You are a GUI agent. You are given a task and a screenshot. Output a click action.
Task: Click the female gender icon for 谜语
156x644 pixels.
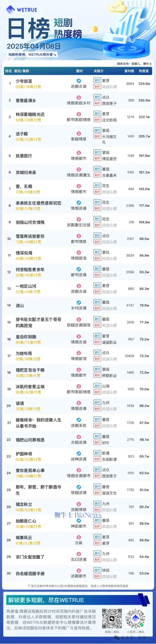point(78,403)
